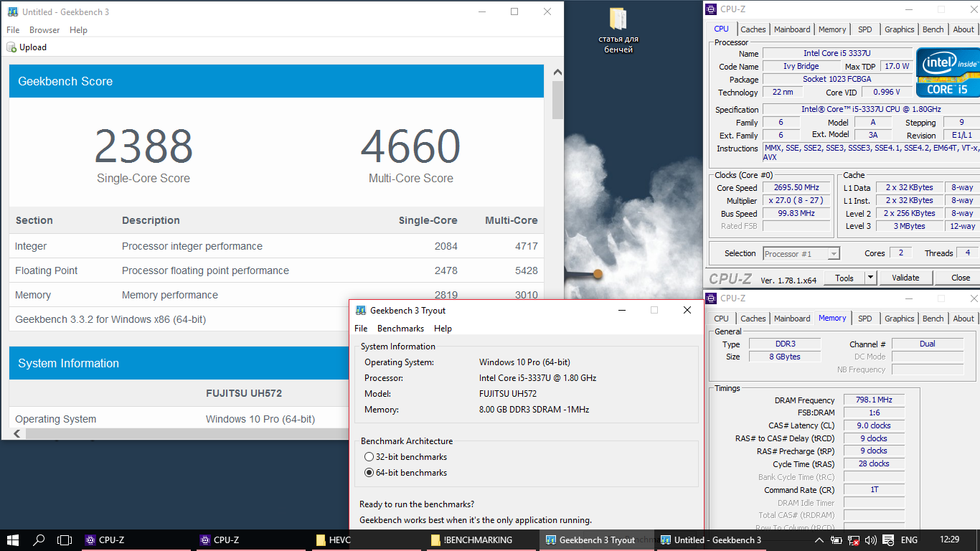Switch to SPD tab in lower CPU-Z
Viewport: 980px width, 551px height.
tap(865, 319)
